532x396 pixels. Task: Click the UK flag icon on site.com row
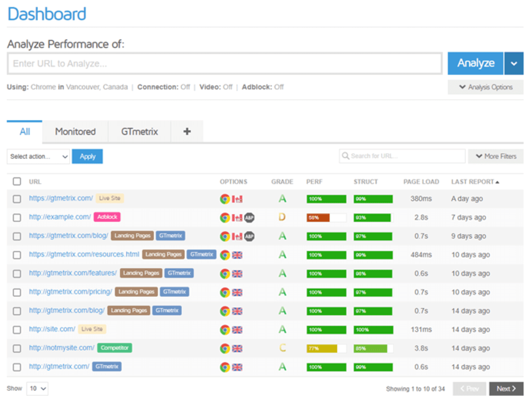pos(237,329)
